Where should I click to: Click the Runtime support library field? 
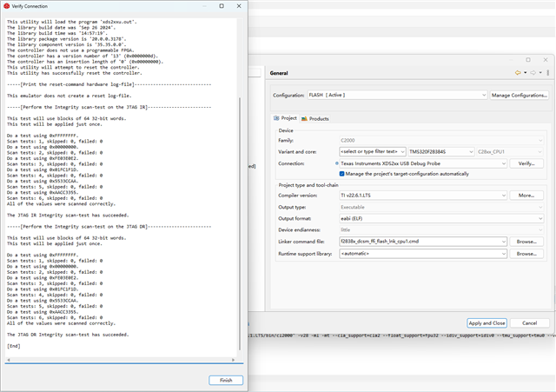[x=423, y=254]
